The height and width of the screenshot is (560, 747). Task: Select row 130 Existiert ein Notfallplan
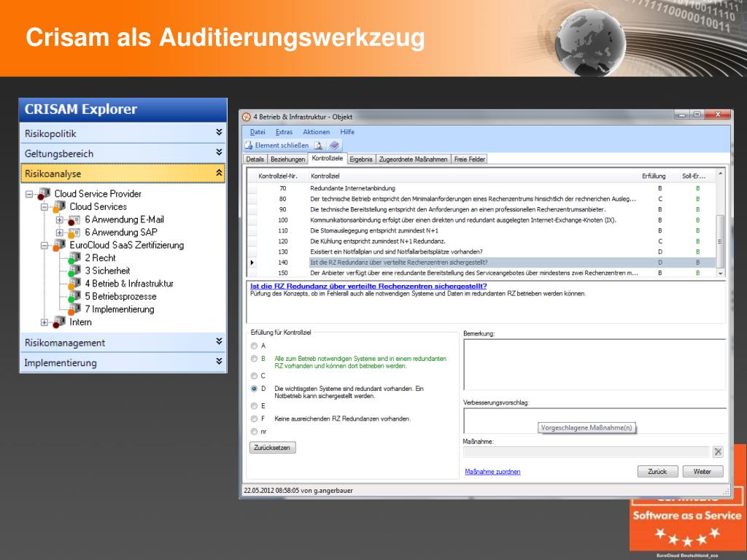point(481,252)
